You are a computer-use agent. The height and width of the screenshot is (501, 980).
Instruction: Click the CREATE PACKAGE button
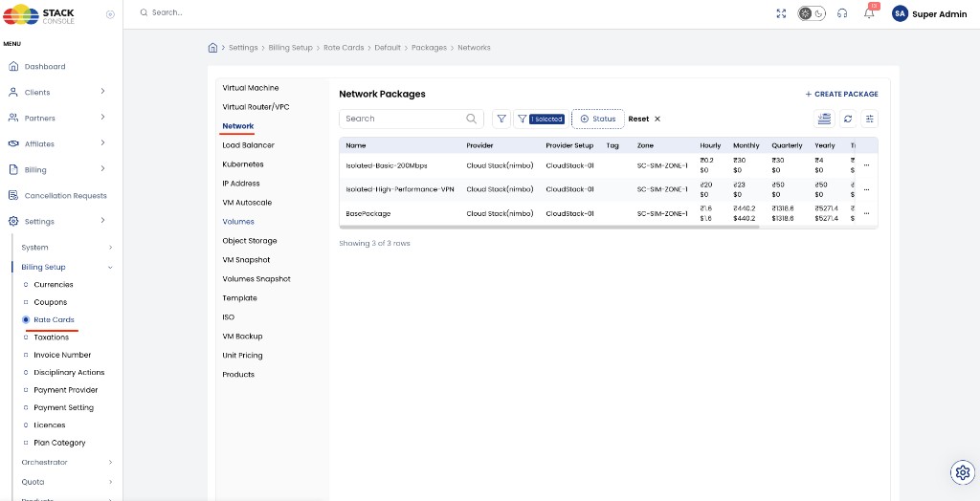(841, 94)
